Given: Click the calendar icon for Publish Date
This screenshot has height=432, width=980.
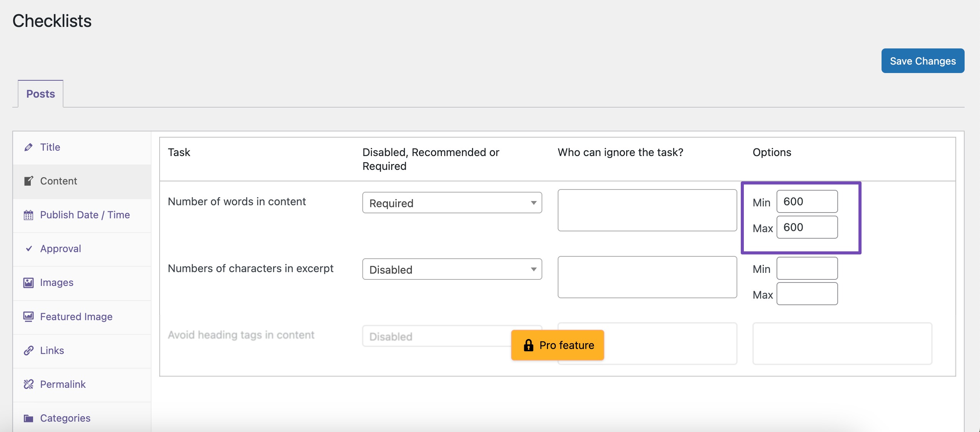Looking at the screenshot, I should 28,215.
